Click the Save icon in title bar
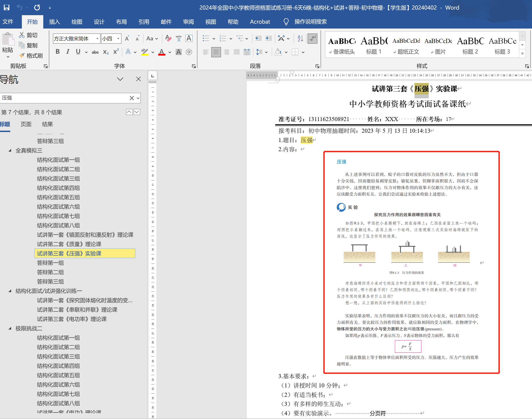The image size is (532, 419). (x=7, y=7)
